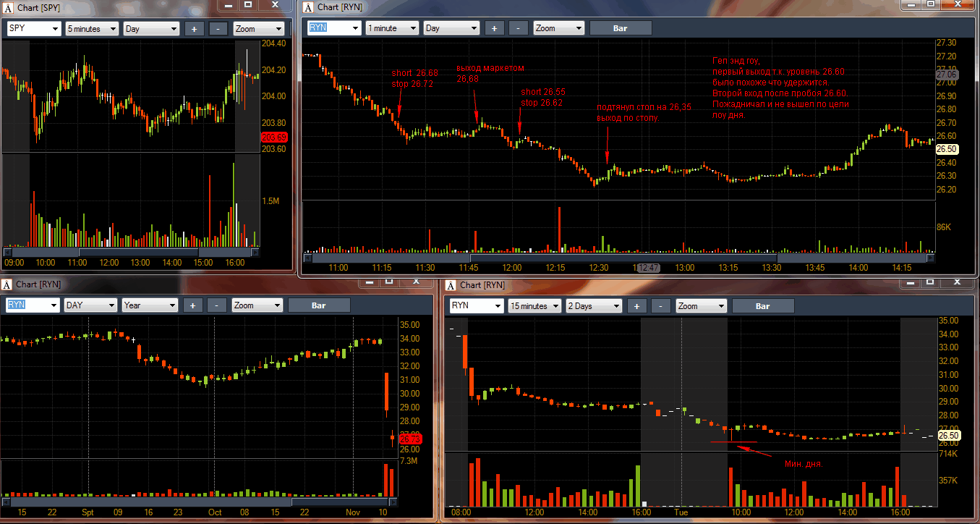Click the app icon in 15 minutes Chart [RYN] title bar
The width and height of the screenshot is (980, 524).
click(451, 285)
